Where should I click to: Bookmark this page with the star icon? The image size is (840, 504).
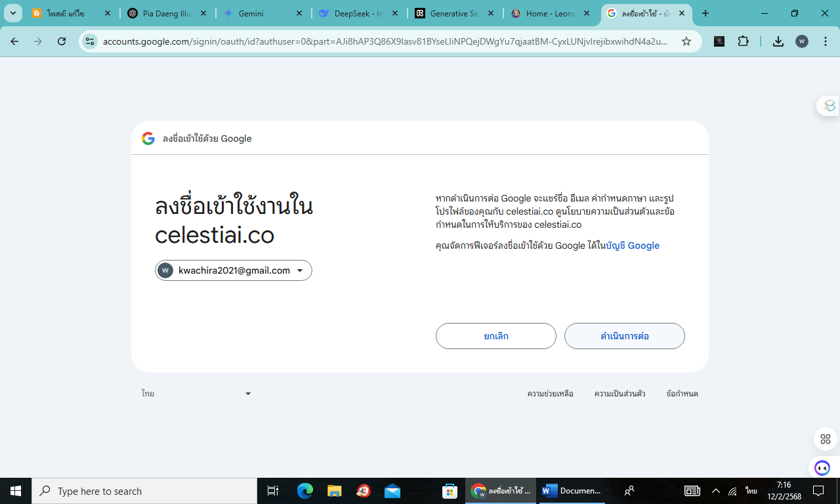pos(686,41)
